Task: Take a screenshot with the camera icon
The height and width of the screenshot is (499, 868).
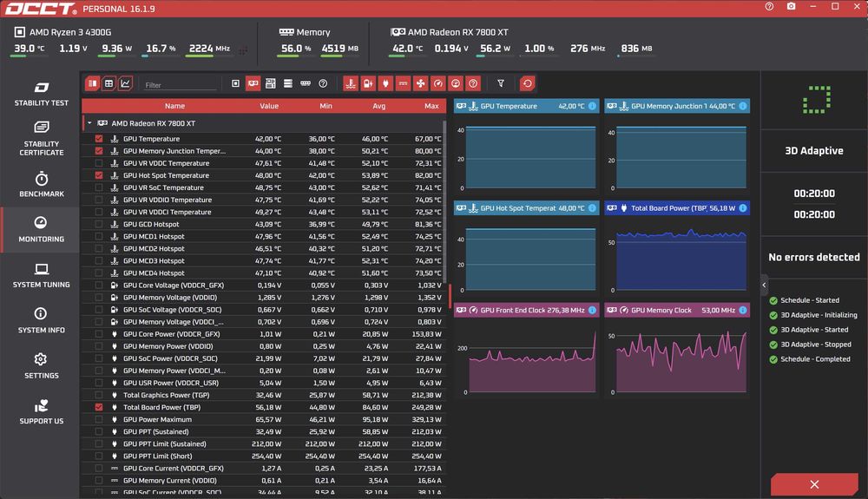Action: pyautogui.click(x=791, y=7)
